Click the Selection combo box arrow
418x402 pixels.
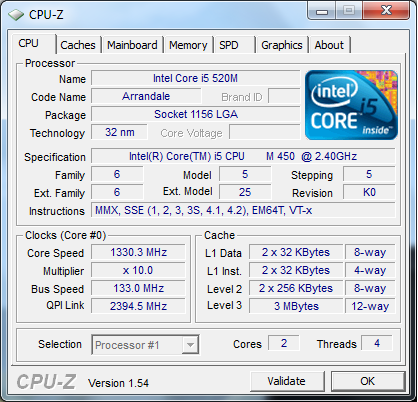(x=190, y=345)
